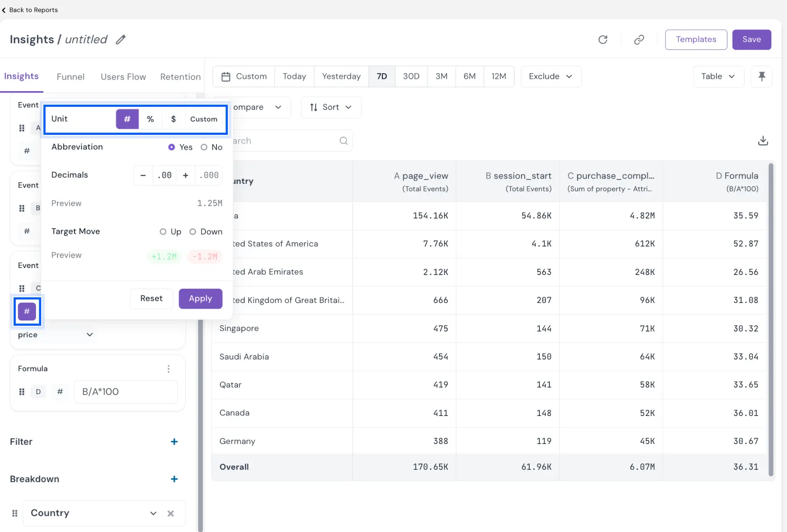The width and height of the screenshot is (787, 532).
Task: Pin the report with the pushpin icon
Action: pyautogui.click(x=762, y=76)
